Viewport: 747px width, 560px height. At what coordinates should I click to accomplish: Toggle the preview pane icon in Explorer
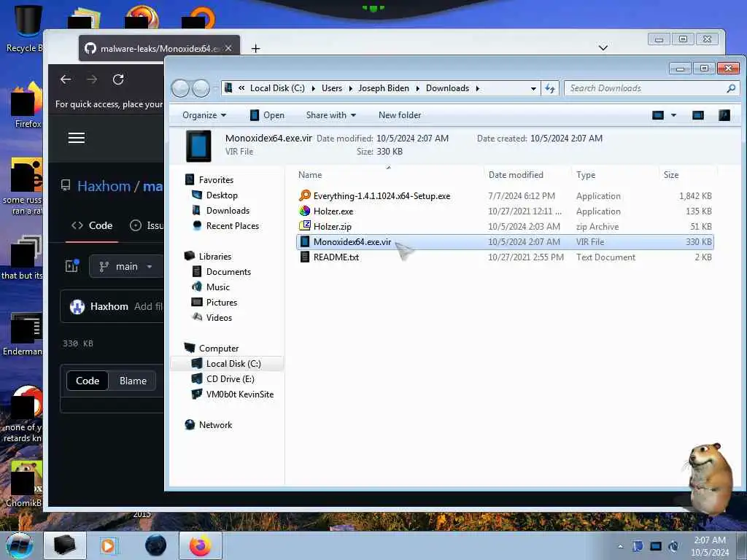[x=698, y=115]
